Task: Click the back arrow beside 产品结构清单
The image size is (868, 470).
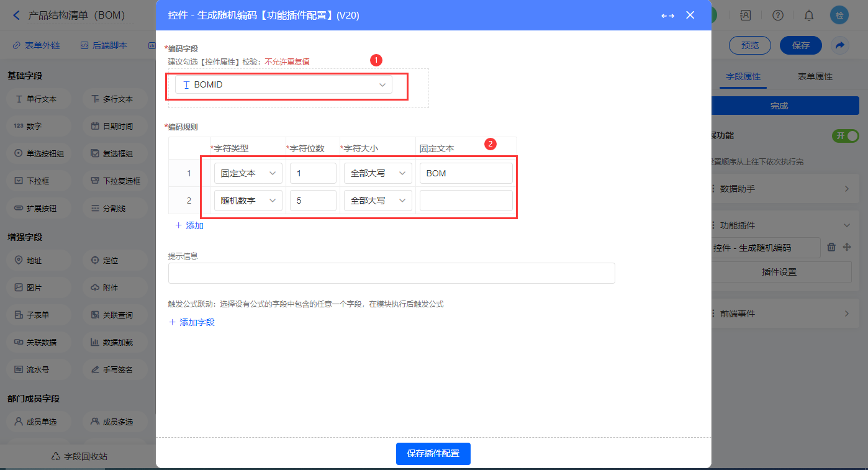Action: (x=16, y=16)
